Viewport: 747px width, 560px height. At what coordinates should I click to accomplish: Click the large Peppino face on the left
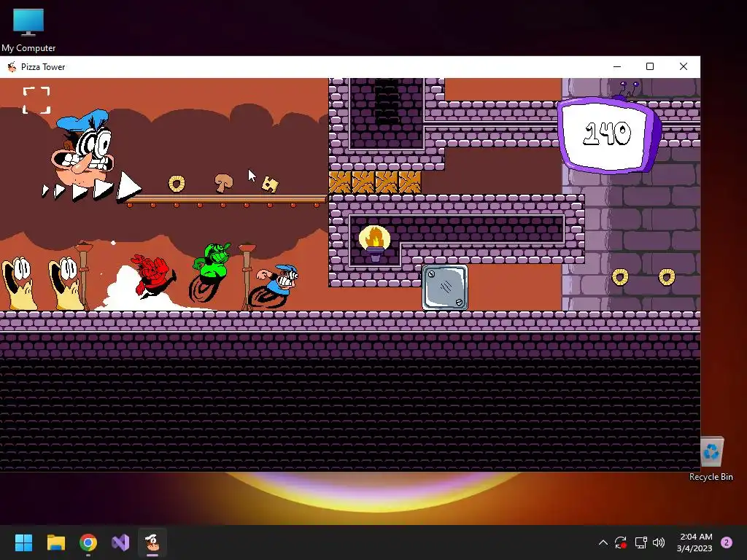click(x=84, y=149)
